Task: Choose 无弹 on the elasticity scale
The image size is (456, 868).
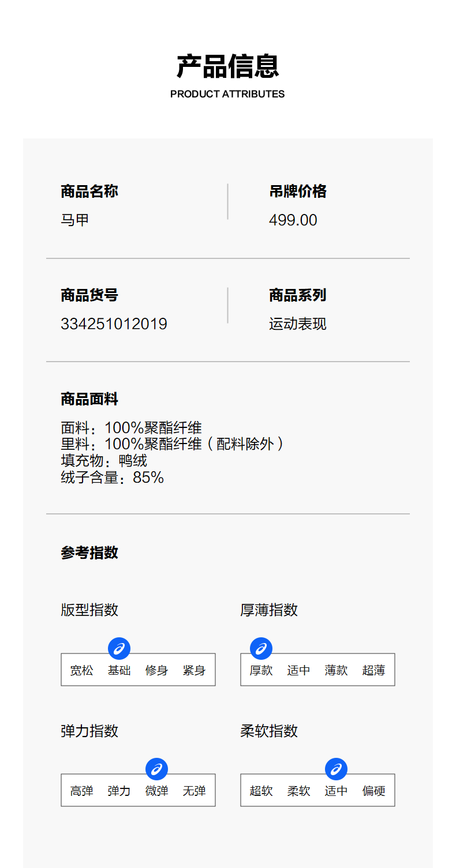Action: coord(194,791)
